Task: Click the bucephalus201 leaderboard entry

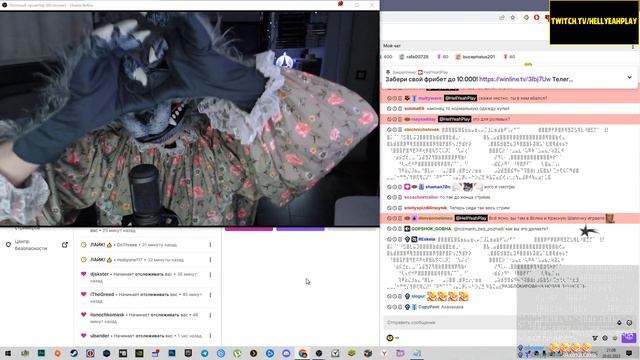Action: tap(475, 57)
